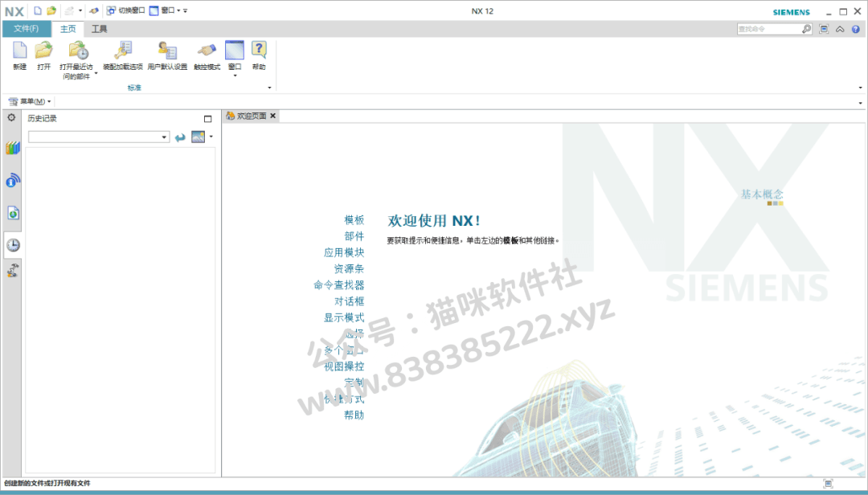868x495 pixels.
Task: Open the 帮助 link at bottom of welcome list
Action: [354, 415]
